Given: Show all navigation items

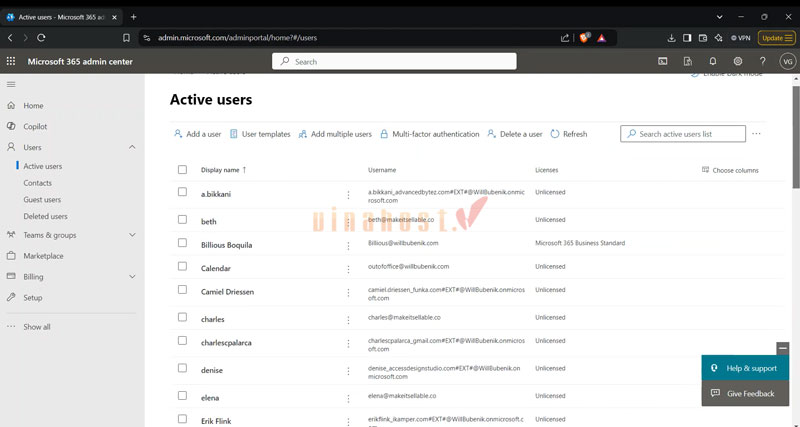Looking at the screenshot, I should point(37,327).
